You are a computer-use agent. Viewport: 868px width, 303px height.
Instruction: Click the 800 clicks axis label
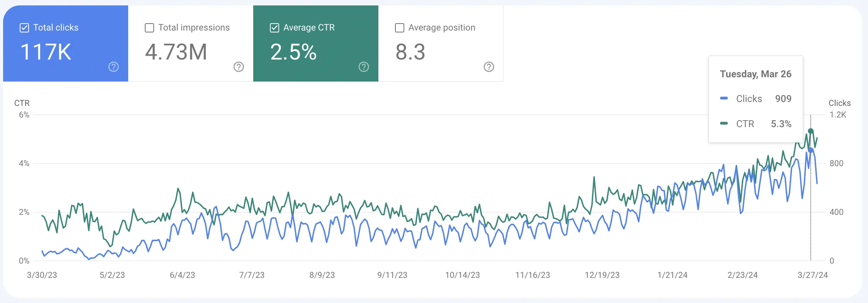(836, 163)
